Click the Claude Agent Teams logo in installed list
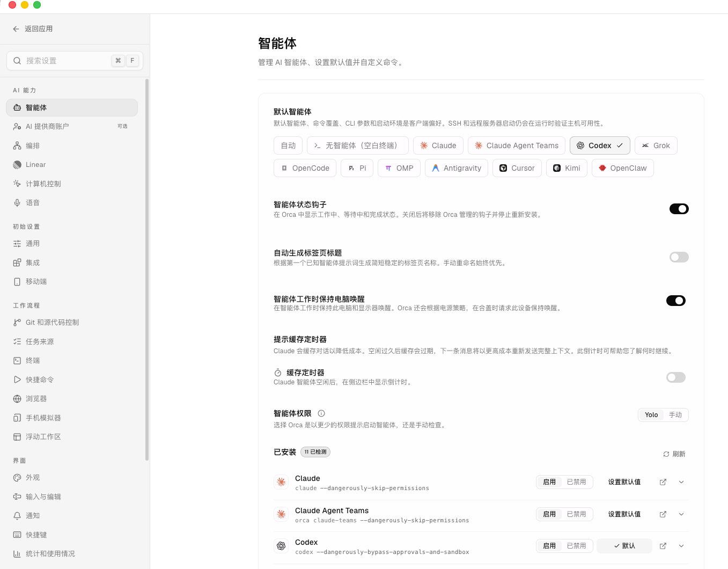This screenshot has width=728, height=569. [x=281, y=514]
